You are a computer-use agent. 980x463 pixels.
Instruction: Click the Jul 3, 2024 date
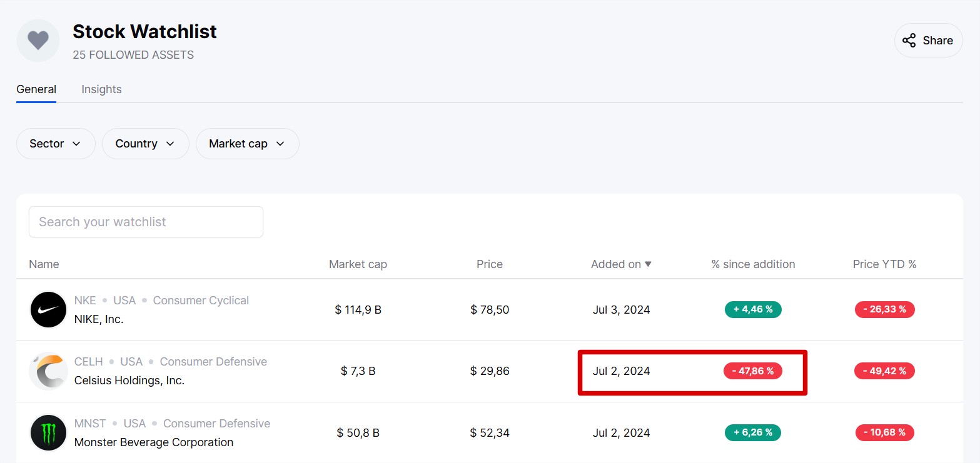click(621, 310)
